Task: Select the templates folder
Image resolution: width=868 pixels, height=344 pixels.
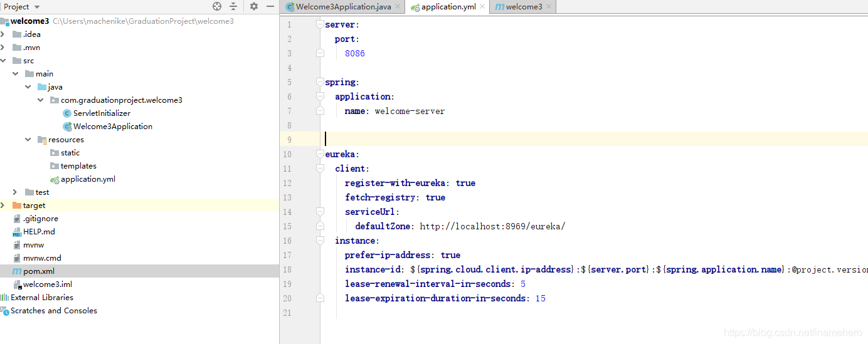Action: point(78,165)
